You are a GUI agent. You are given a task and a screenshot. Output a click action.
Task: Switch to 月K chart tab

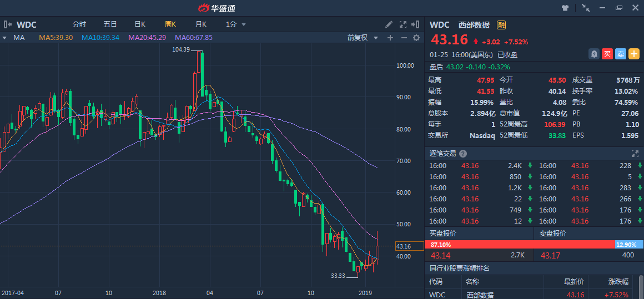[x=201, y=24]
